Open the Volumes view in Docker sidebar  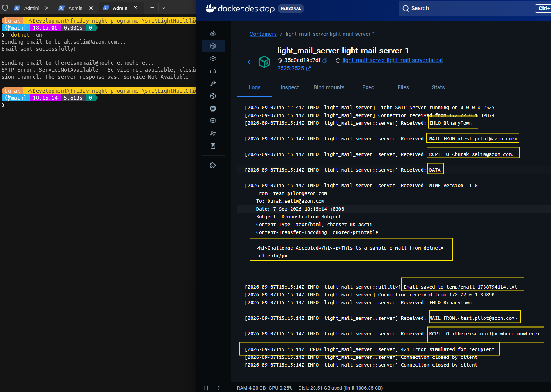pos(213,71)
